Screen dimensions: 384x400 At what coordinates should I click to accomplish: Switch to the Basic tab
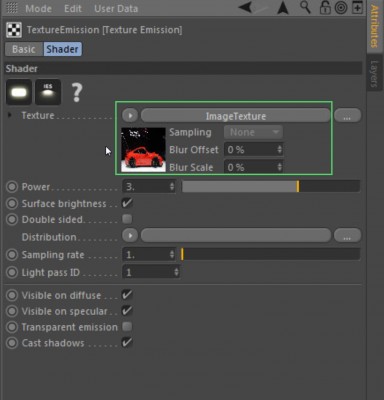24,49
